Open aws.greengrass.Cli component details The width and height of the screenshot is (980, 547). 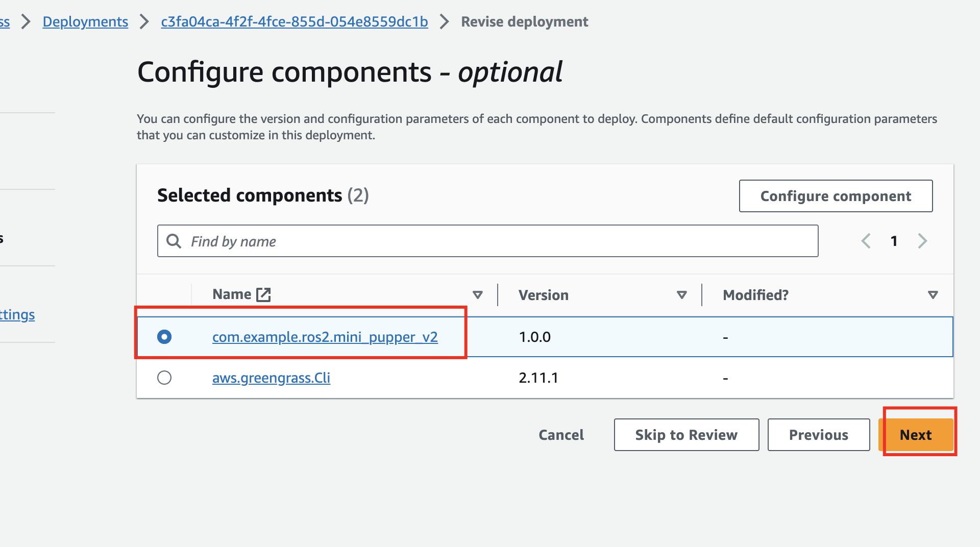point(271,378)
